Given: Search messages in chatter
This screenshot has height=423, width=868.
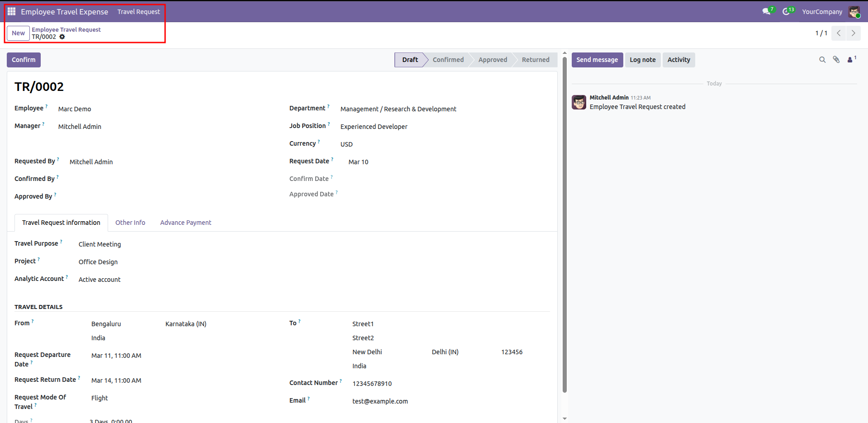Looking at the screenshot, I should 822,60.
